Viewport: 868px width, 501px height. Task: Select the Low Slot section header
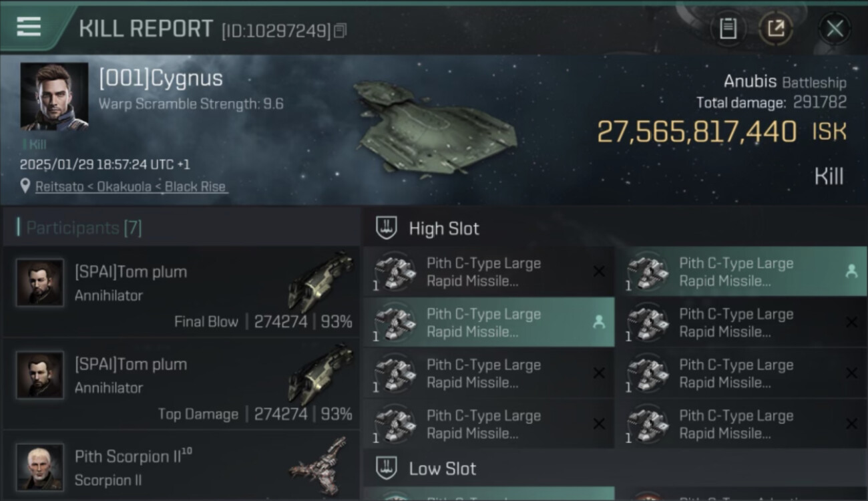click(442, 468)
